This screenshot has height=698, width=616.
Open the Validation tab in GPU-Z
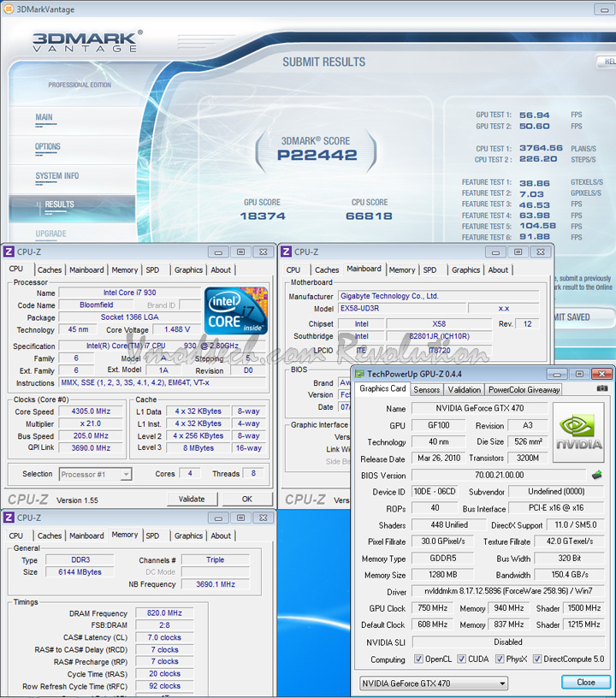(465, 389)
